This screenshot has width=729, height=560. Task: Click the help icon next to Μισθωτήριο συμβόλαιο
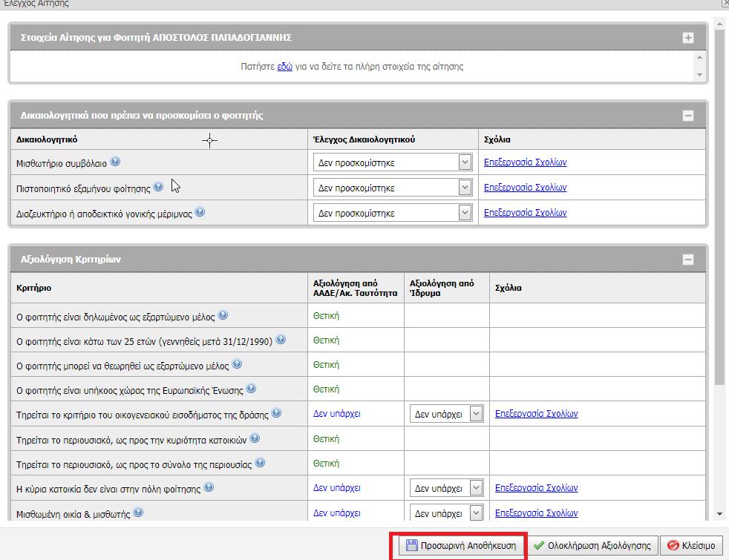click(x=115, y=161)
